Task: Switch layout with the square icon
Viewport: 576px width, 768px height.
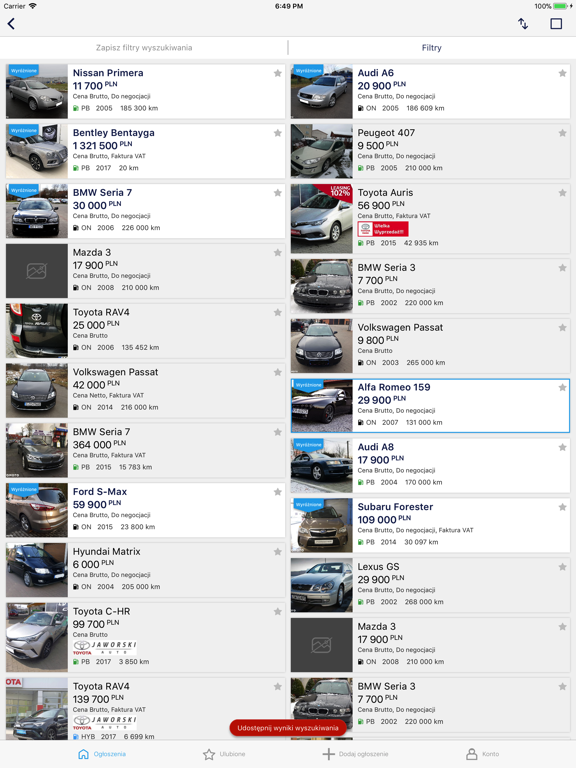Action: tap(556, 24)
